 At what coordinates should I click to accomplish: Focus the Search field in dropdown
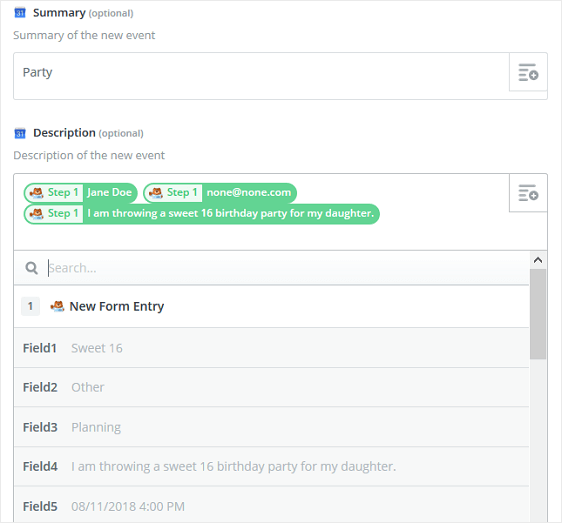pos(287,268)
